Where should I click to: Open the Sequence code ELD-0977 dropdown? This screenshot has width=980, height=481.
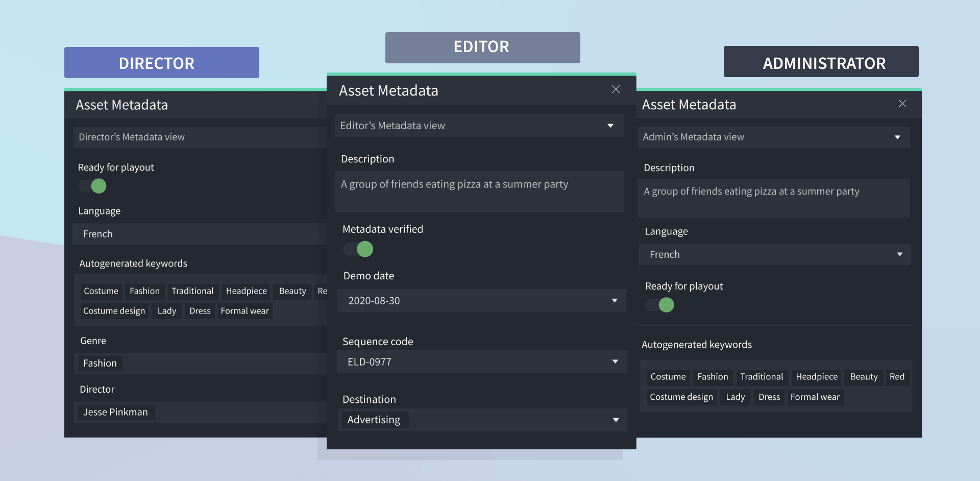point(615,362)
